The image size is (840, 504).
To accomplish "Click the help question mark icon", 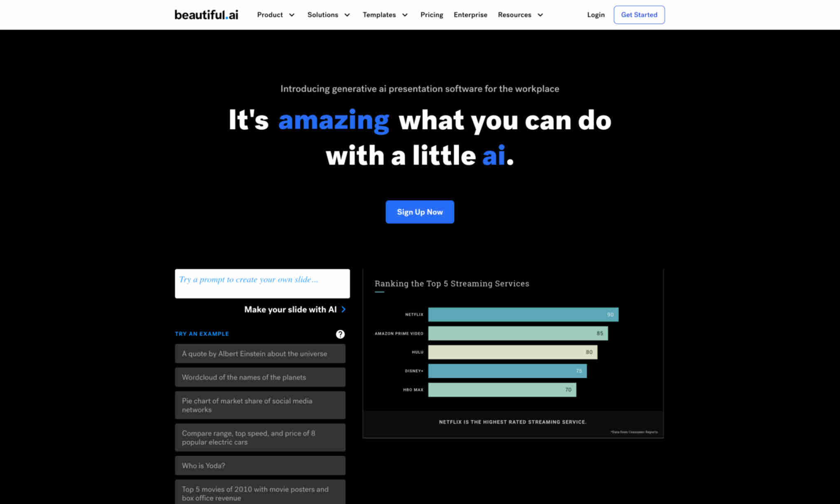I will (x=340, y=334).
